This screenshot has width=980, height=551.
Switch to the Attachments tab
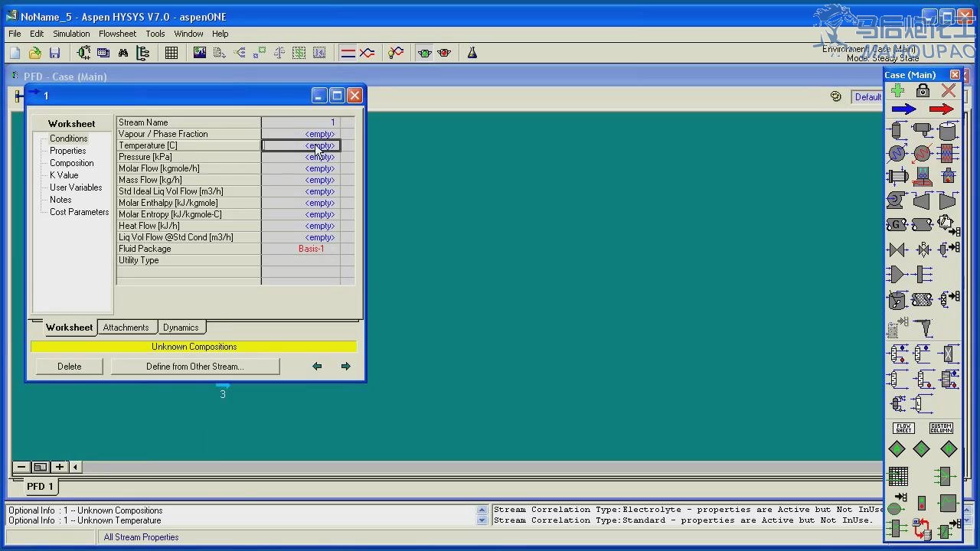pyautogui.click(x=126, y=328)
